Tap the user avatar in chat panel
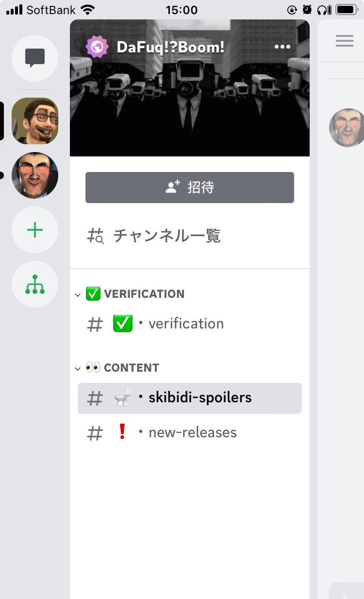 pos(347,128)
